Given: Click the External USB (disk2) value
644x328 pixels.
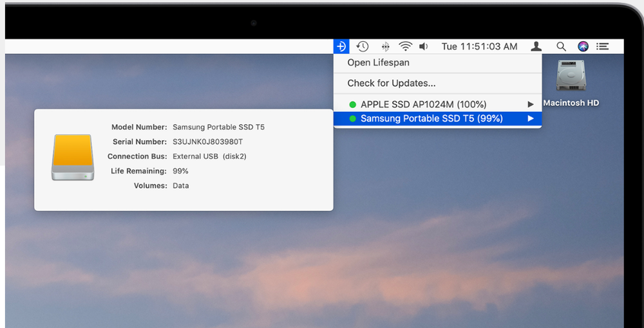Looking at the screenshot, I should tap(209, 156).
